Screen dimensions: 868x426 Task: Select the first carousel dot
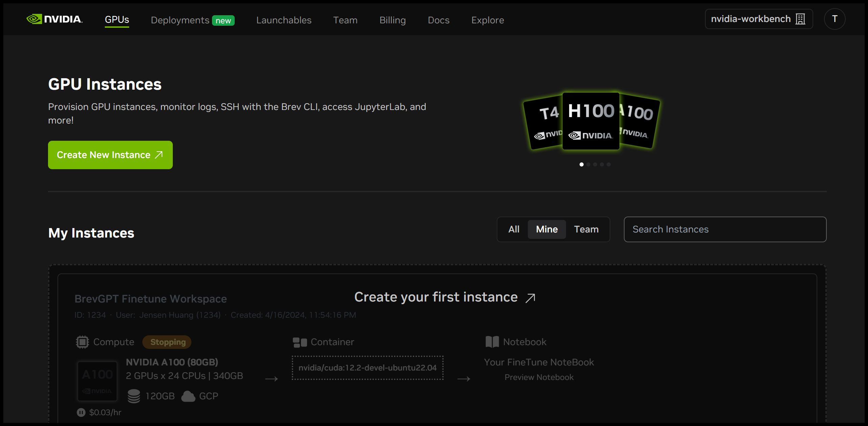pos(582,164)
